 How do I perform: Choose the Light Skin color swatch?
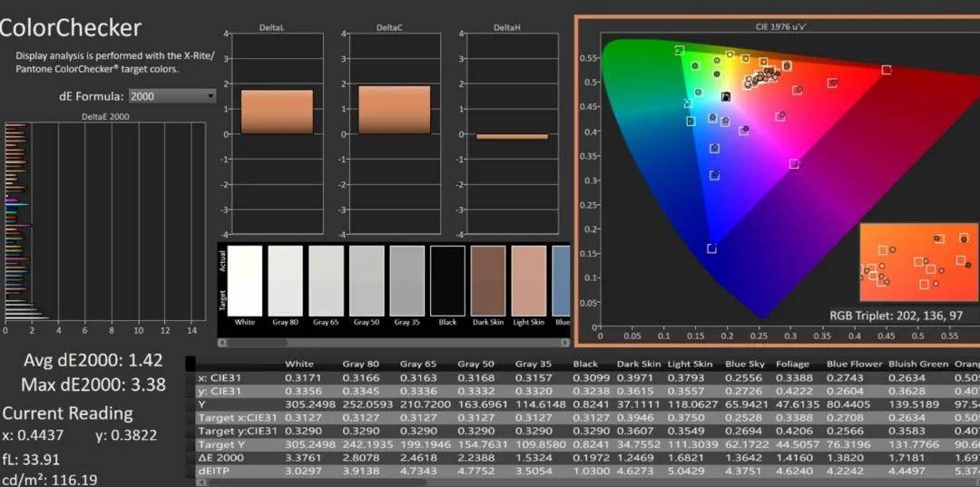[x=529, y=280]
